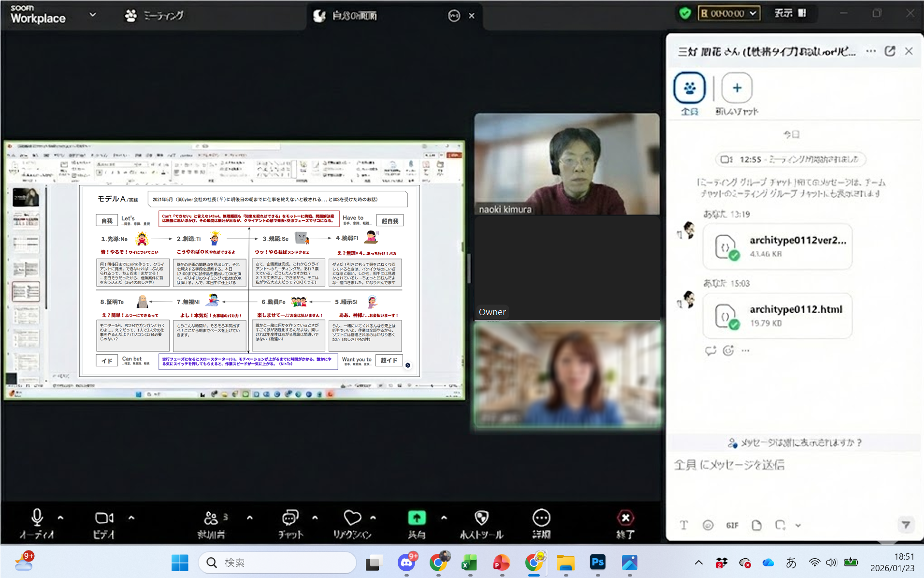Reply to the last chat message
Image resolution: width=924 pixels, height=578 pixels.
click(x=710, y=351)
